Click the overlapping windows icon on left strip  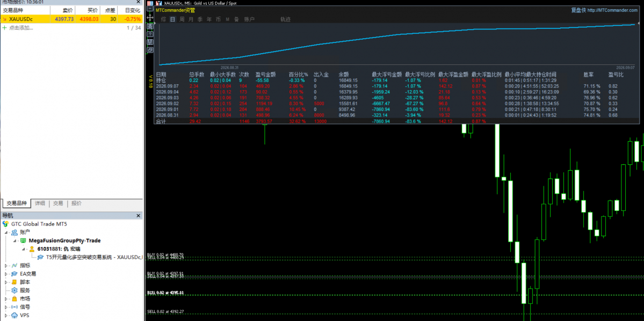click(150, 50)
